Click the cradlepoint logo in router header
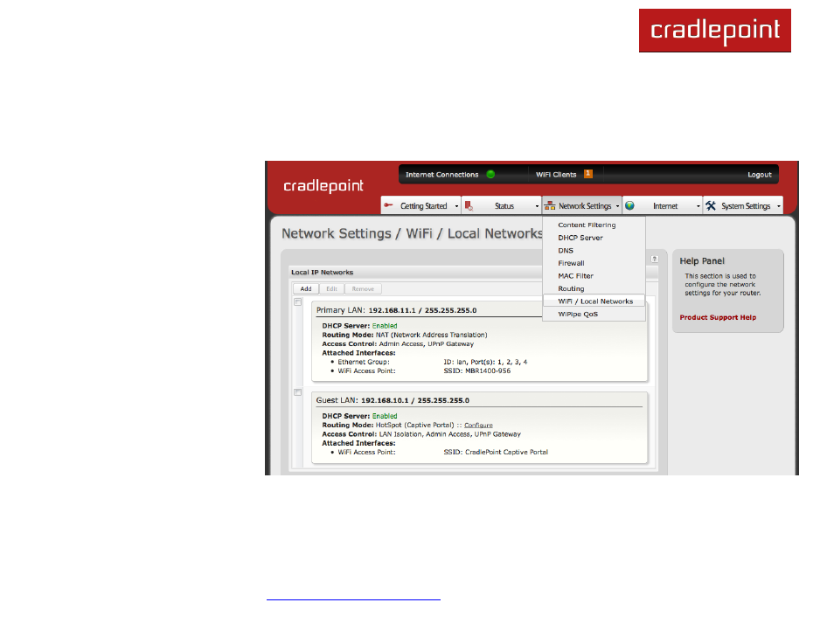834x644 pixels. pos(323,185)
